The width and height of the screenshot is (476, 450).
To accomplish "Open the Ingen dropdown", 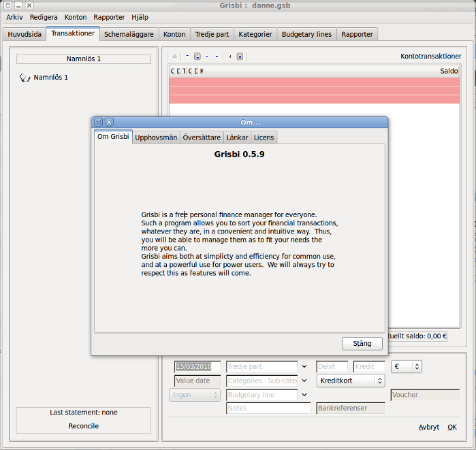I will point(195,395).
